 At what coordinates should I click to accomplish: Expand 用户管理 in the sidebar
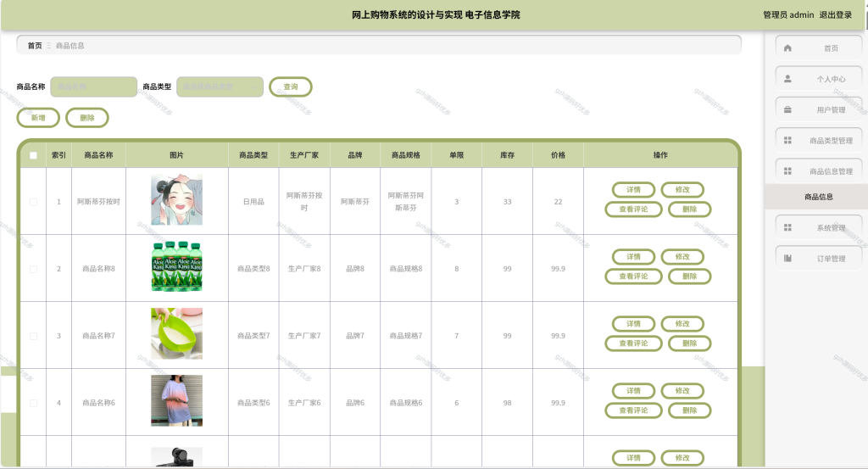(x=819, y=109)
